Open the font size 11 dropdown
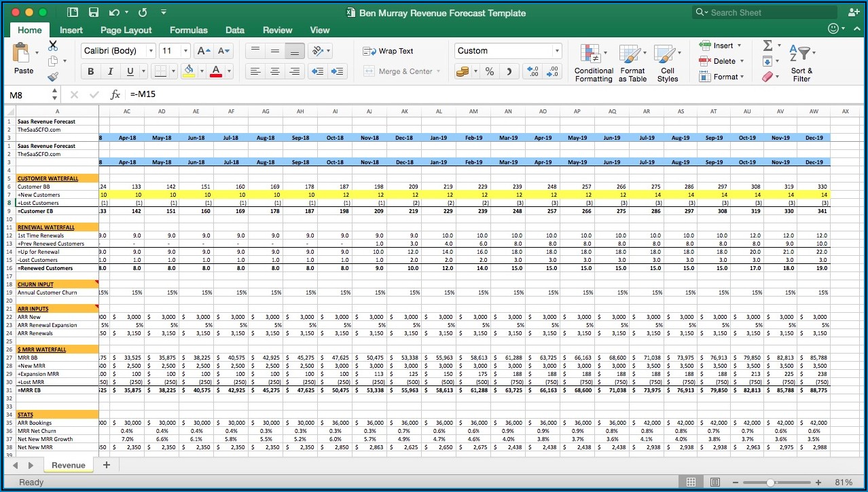Screen dimensions: 868x492 (185, 51)
